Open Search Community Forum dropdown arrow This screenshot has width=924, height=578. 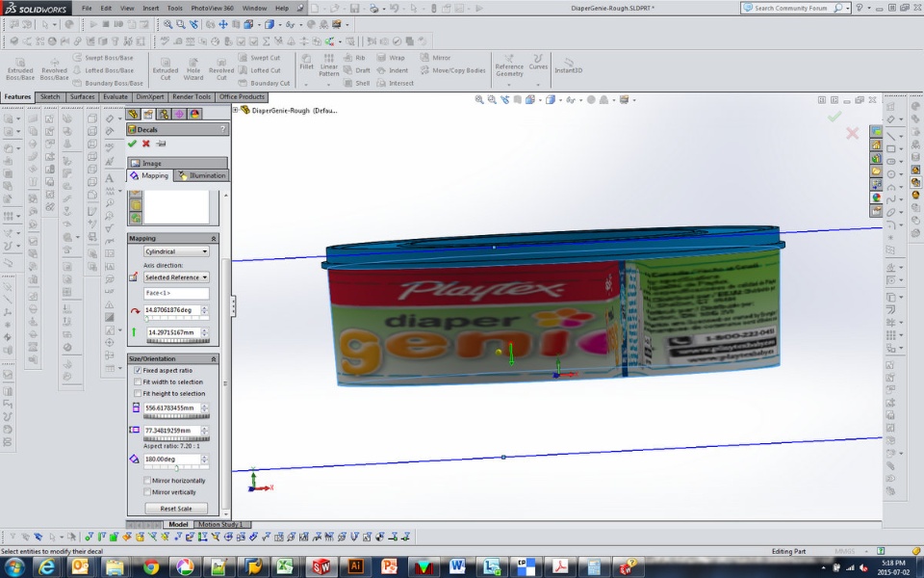[x=848, y=8]
